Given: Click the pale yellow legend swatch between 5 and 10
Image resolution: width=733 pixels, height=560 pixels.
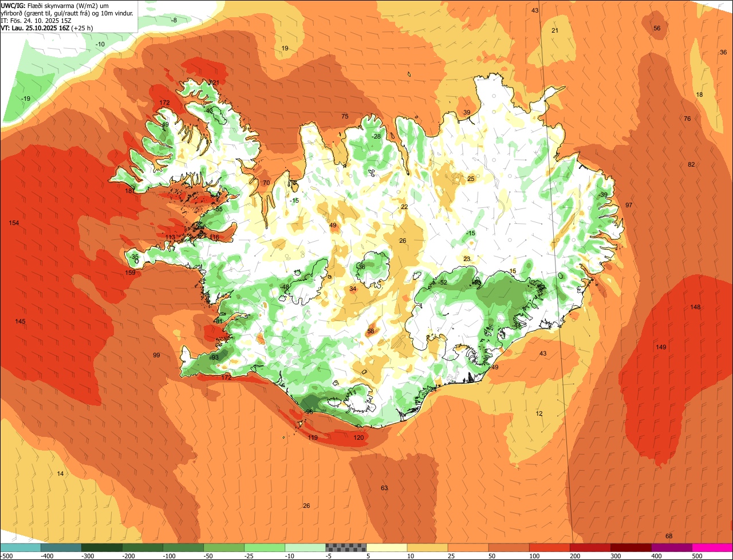Looking at the screenshot, I should tap(387, 547).
